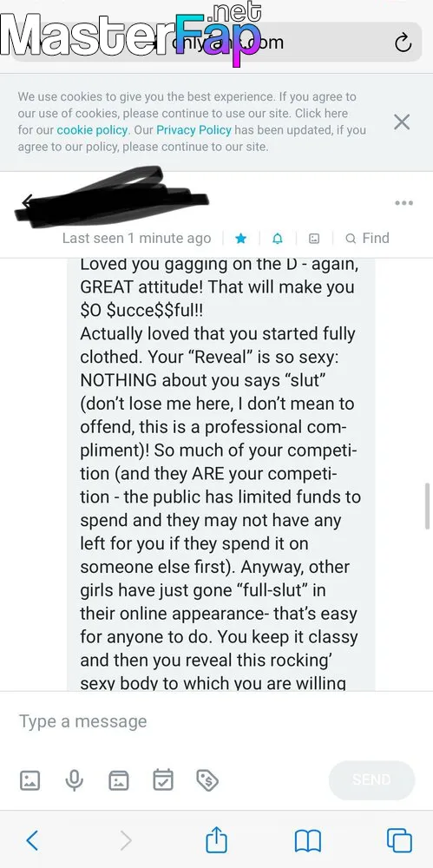The width and height of the screenshot is (433, 868).
Task: Toggle chat notifications bell icon
Action: (278, 239)
